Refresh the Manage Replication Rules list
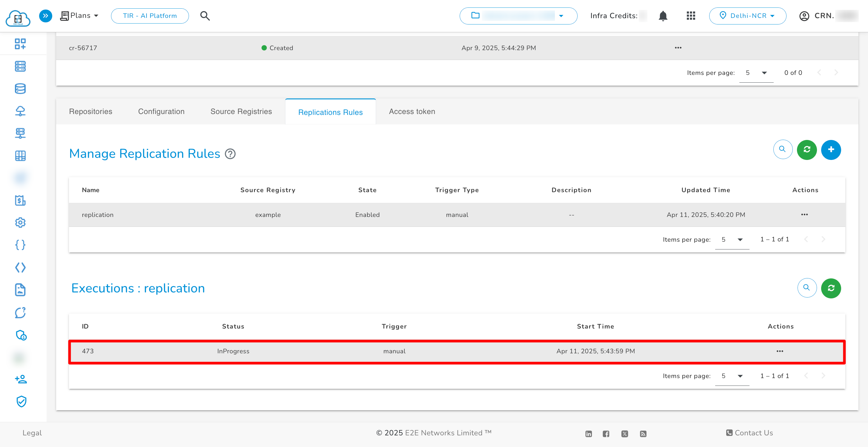The height and width of the screenshot is (447, 868). (807, 149)
